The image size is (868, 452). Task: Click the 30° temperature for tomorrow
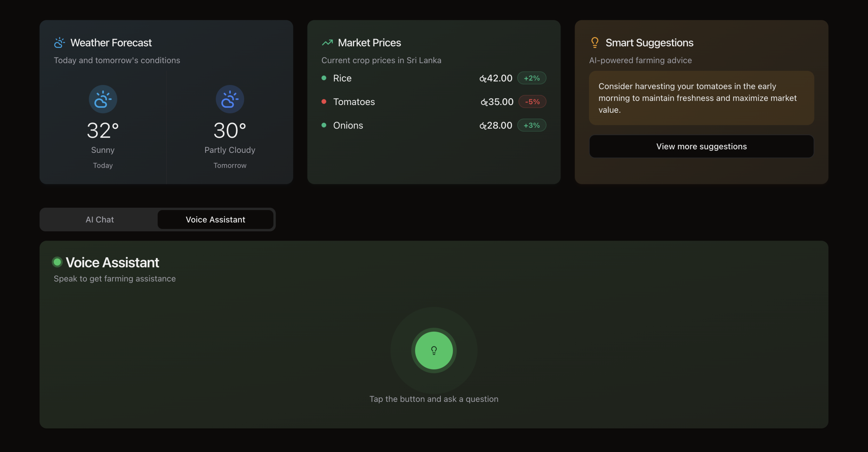pyautogui.click(x=230, y=130)
